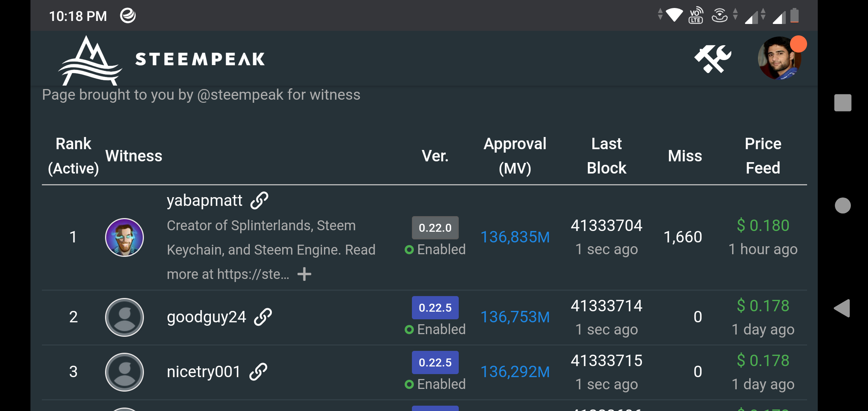Tap Android recent apps square button
This screenshot has height=411, width=868.
click(842, 103)
